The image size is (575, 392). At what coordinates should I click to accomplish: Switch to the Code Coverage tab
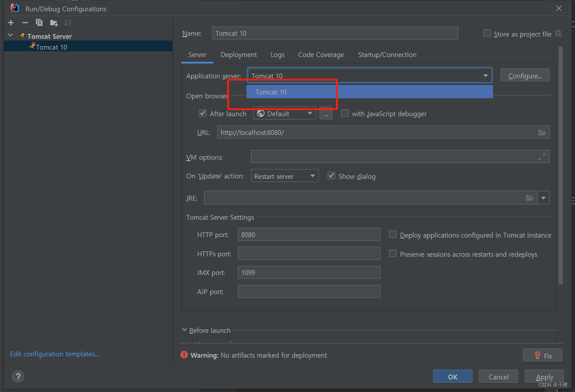coord(321,55)
